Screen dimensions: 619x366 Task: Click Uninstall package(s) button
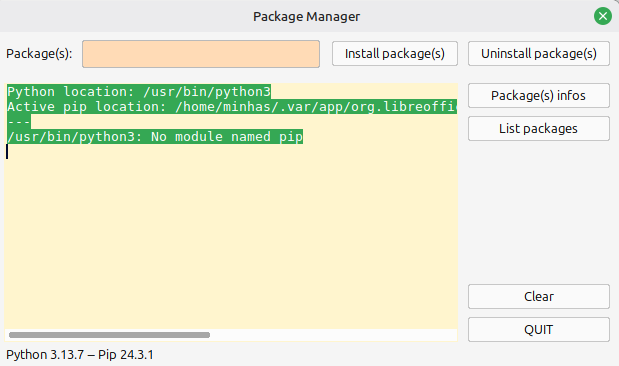pyautogui.click(x=539, y=54)
